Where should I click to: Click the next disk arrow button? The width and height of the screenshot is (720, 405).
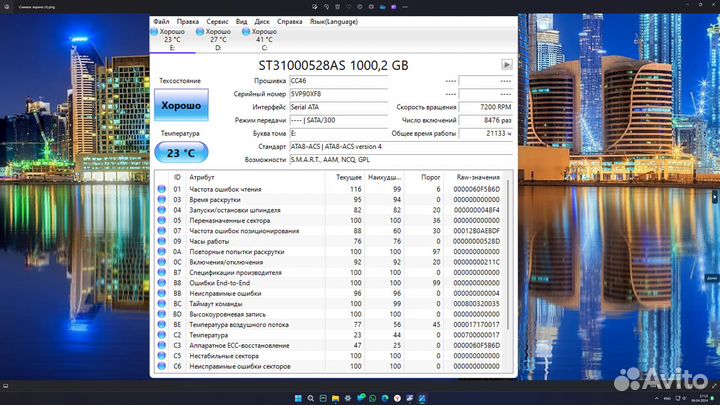coord(506,65)
